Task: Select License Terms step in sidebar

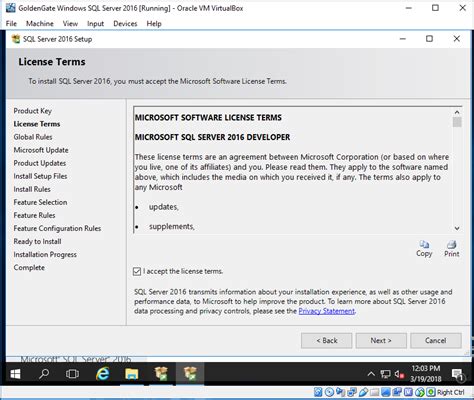Action: (x=37, y=124)
